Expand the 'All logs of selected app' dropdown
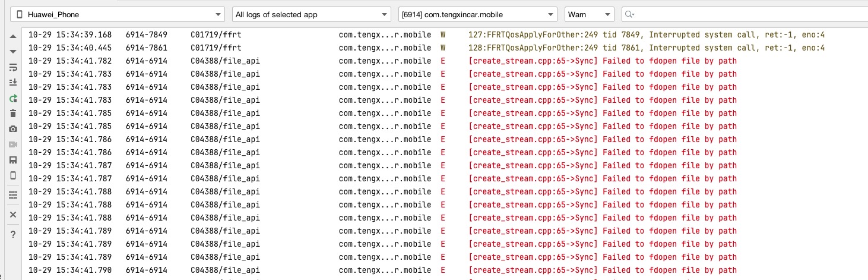868x280 pixels. [x=311, y=14]
